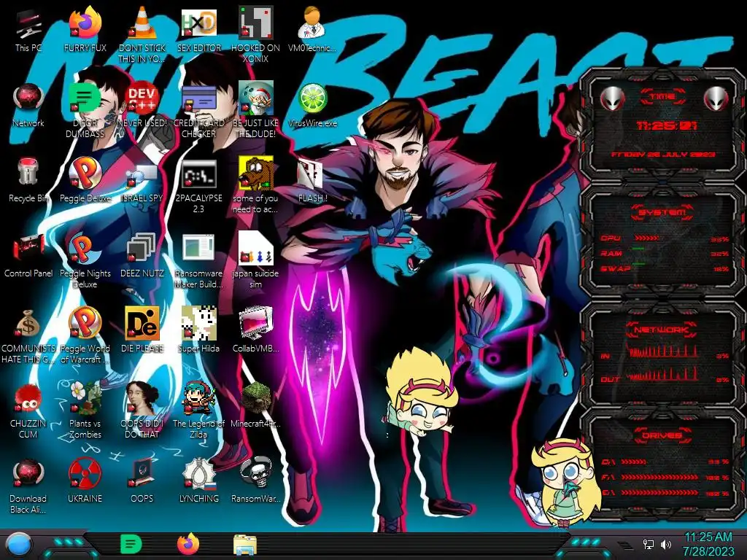Click the DRIVES header on the gadget
The height and width of the screenshot is (560, 747).
(x=662, y=435)
